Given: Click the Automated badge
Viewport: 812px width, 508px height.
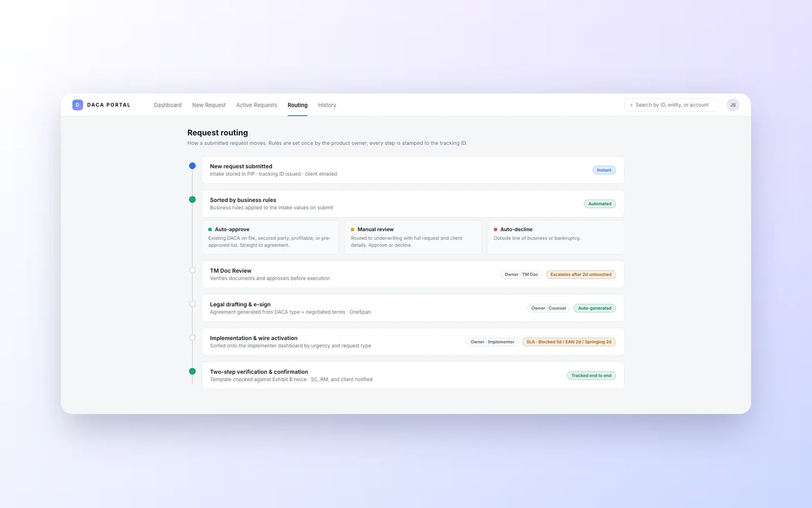Looking at the screenshot, I should click(x=600, y=204).
